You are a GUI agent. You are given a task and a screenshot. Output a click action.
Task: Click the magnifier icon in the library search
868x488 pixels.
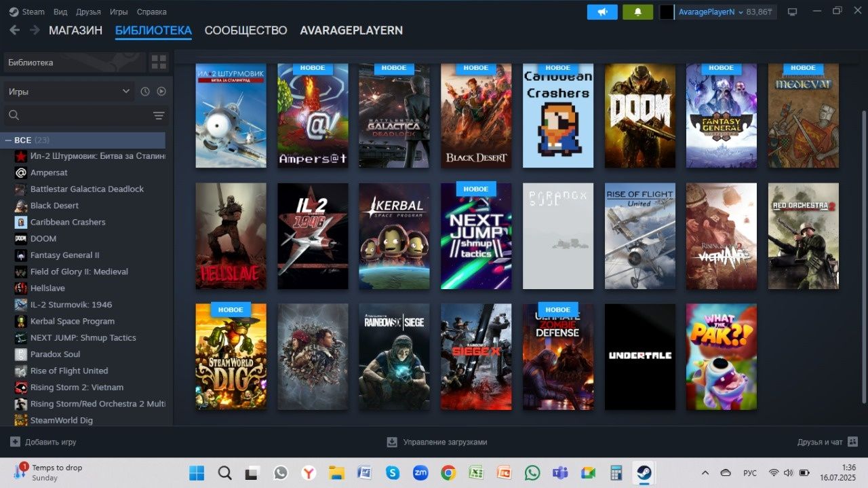pos(14,115)
